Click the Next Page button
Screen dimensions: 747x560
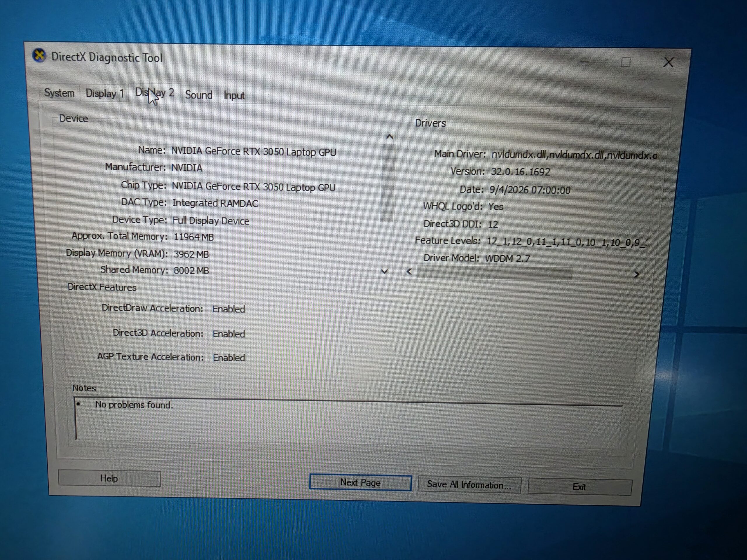(360, 483)
